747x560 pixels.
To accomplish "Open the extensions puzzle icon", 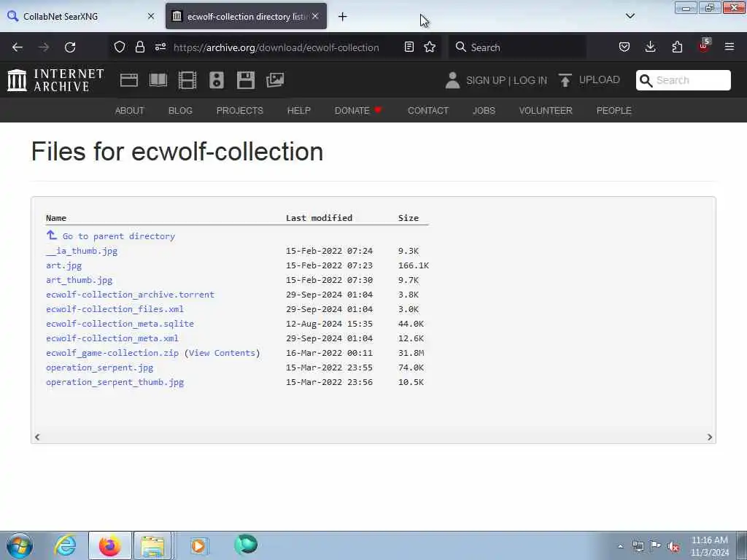I will pyautogui.click(x=677, y=47).
